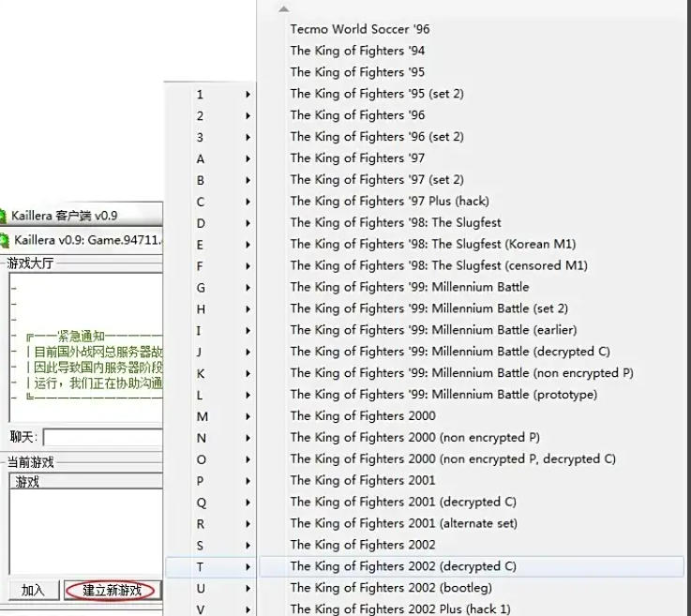Open the 'C' games submenu
This screenshot has width=691, height=616.
click(211, 202)
